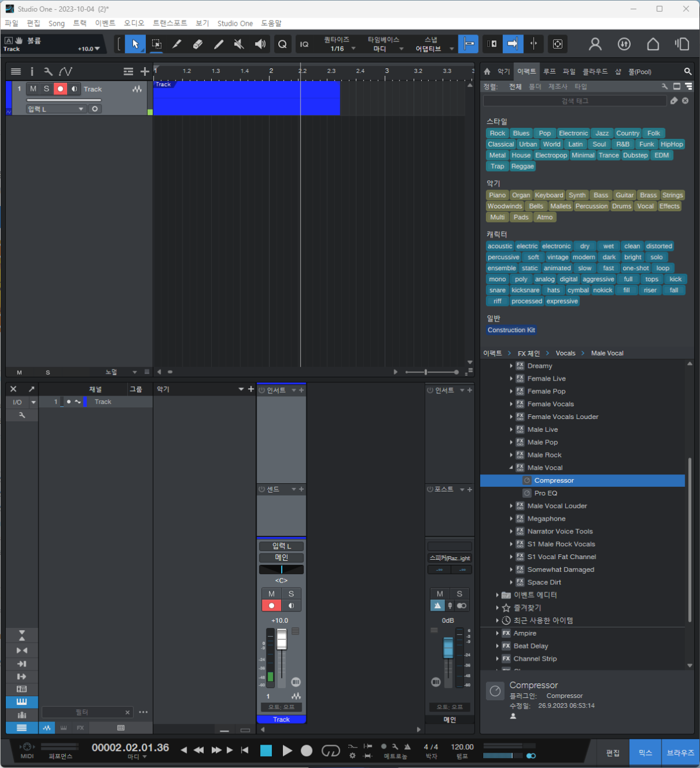Expand the Dreamy FX chain
Viewport: 700px width, 768px height.
[512, 366]
